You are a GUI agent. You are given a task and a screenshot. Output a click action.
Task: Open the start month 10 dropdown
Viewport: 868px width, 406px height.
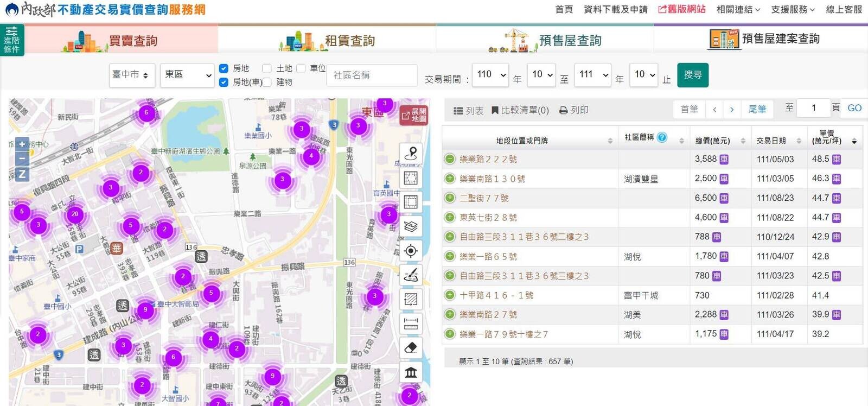(x=541, y=74)
